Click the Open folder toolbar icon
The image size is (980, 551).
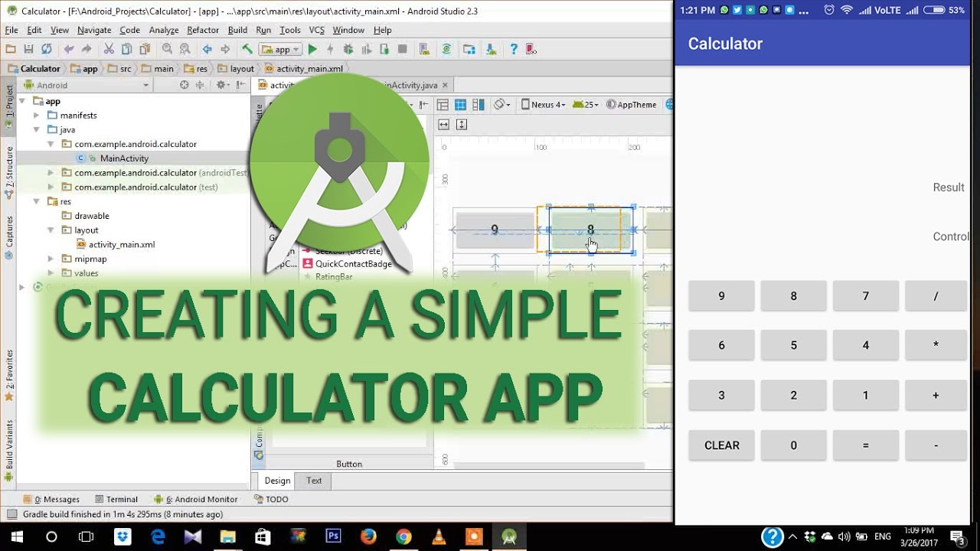11,49
